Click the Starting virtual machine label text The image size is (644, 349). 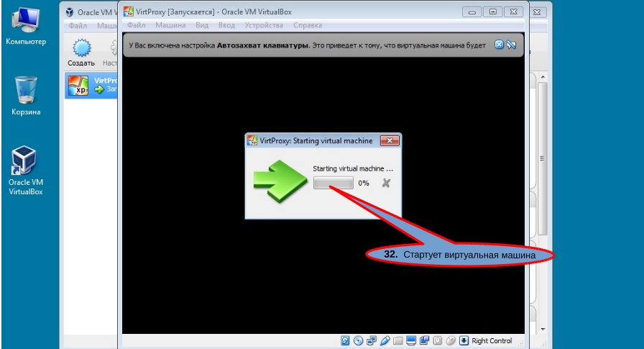pyautogui.click(x=353, y=168)
